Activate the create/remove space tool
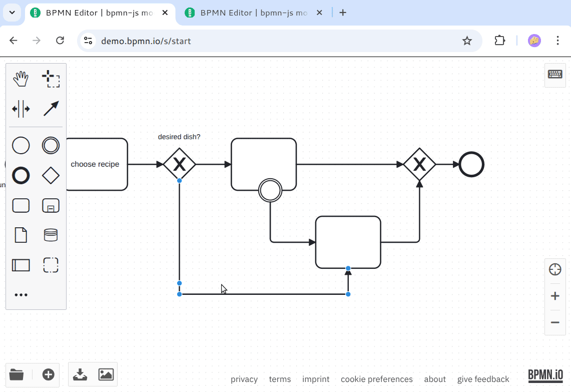571x392 pixels. click(21, 109)
